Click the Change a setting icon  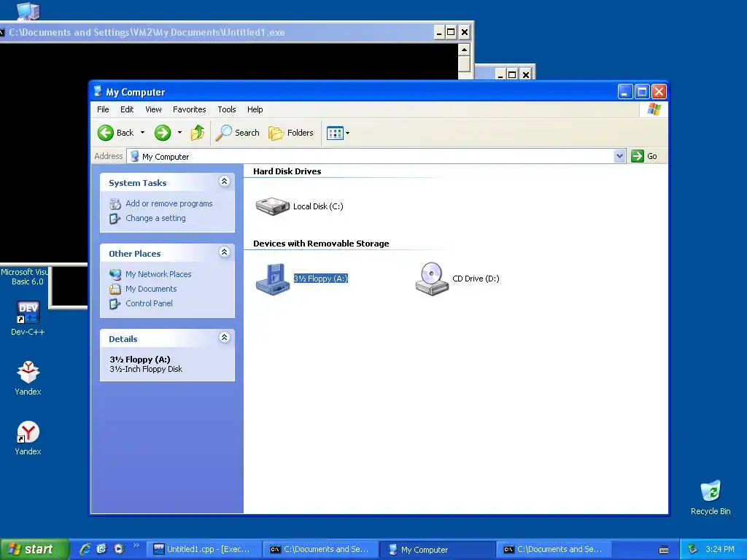click(115, 219)
